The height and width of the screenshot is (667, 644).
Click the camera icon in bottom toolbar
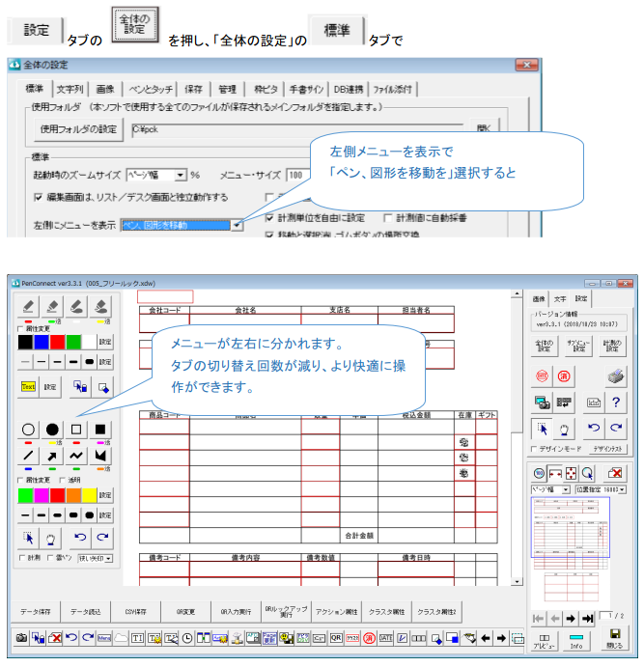tap(20, 638)
